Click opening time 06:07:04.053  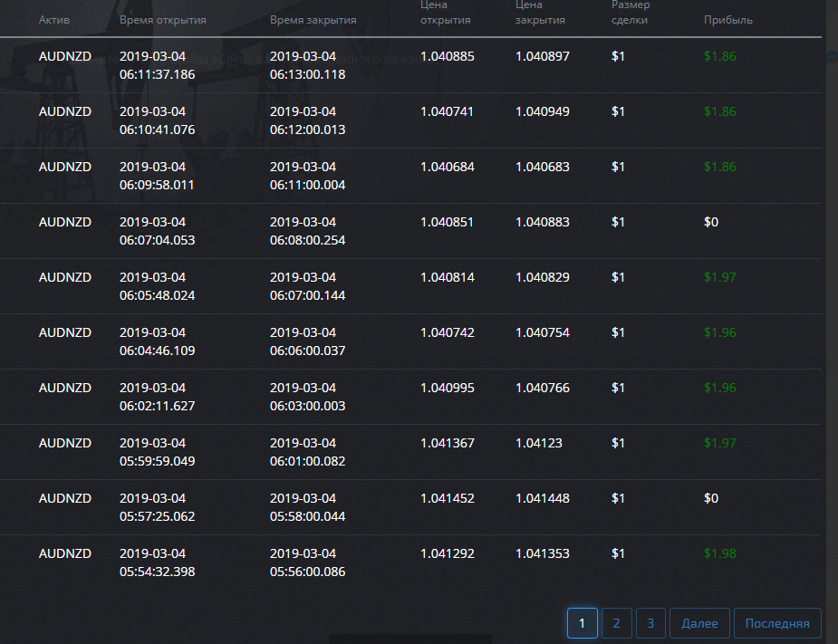157,240
